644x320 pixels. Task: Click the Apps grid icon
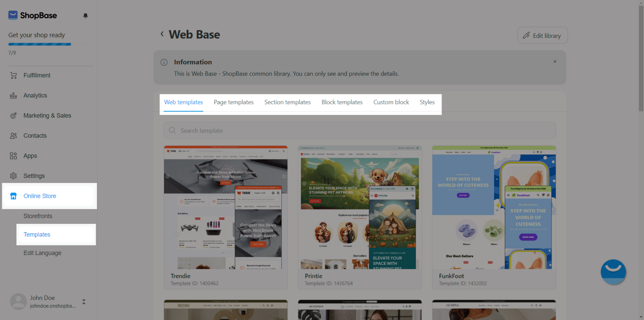tap(13, 156)
